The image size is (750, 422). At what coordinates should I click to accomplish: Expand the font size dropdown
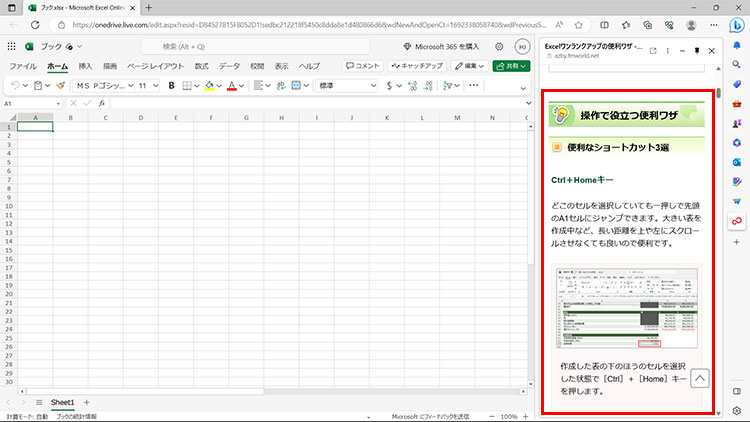coord(148,86)
